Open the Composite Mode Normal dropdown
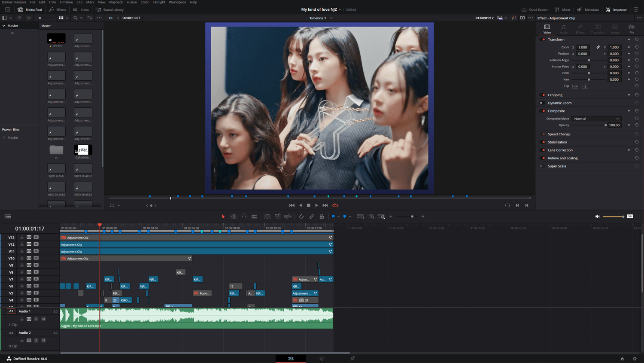The height and width of the screenshot is (363, 644). 596,119
